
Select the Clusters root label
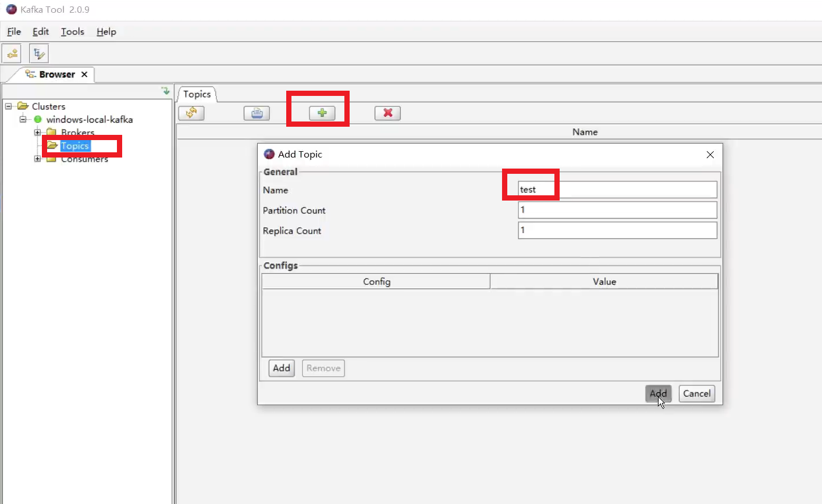[48, 106]
